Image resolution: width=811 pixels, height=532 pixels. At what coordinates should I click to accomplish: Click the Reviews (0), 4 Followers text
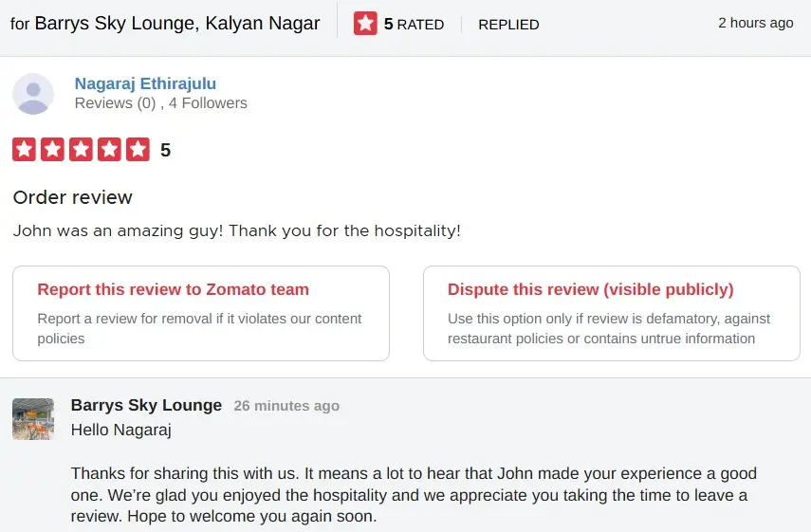coord(161,102)
